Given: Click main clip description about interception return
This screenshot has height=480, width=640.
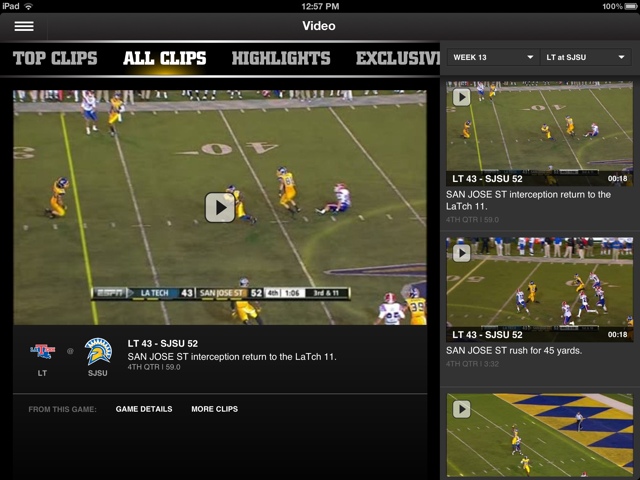Looking at the screenshot, I should click(232, 357).
